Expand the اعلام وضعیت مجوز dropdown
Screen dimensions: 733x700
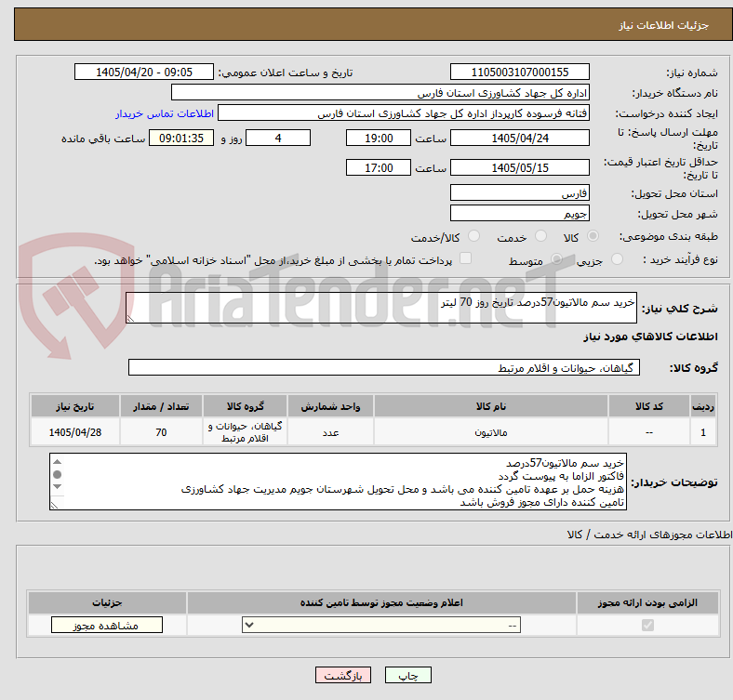[381, 626]
